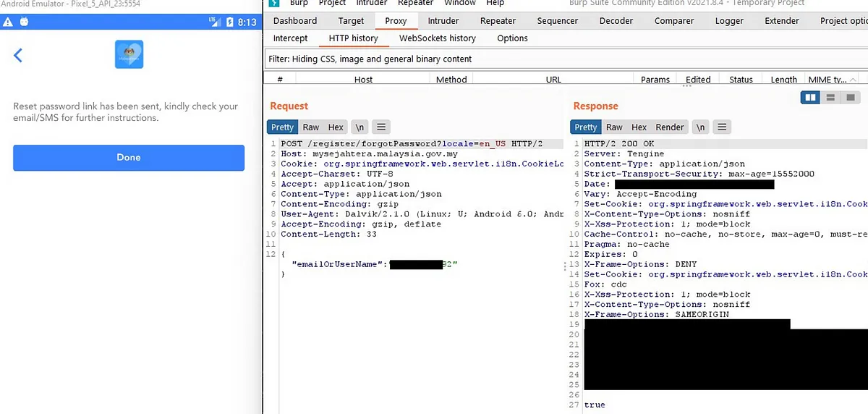The width and height of the screenshot is (868, 414).
Task: Sort history by the Method column
Action: (452, 80)
